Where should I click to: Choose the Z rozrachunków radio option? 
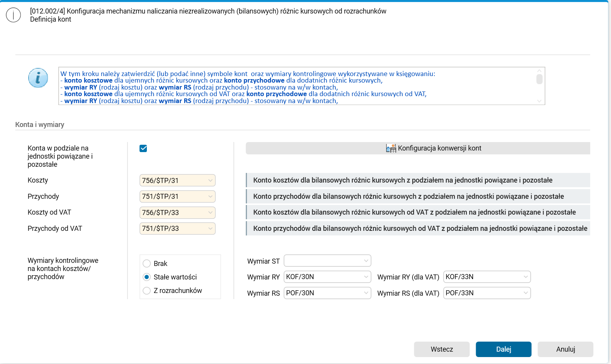[147, 291]
